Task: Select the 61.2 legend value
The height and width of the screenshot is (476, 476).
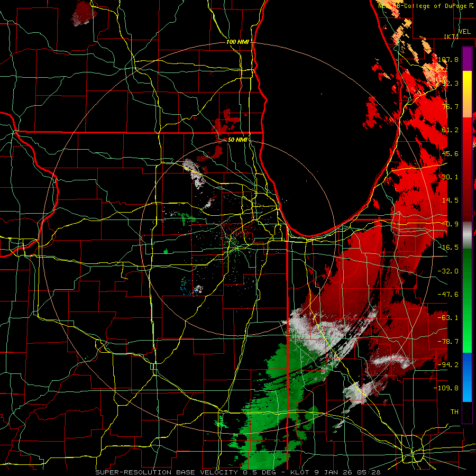Action: [x=450, y=130]
